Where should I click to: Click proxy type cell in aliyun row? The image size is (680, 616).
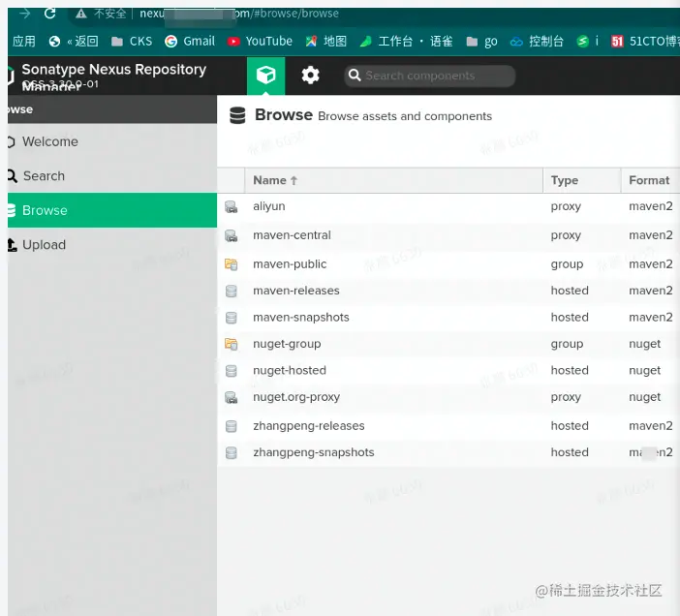pos(566,206)
